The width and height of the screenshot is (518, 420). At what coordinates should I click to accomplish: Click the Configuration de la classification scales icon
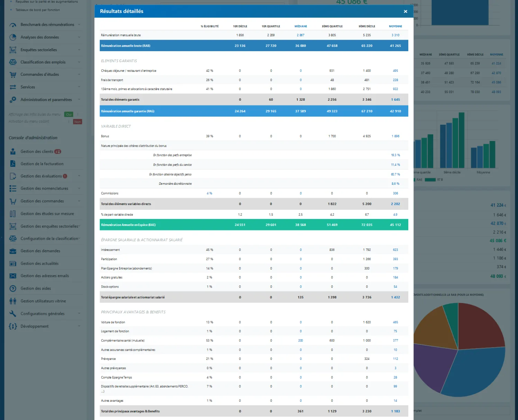pyautogui.click(x=13, y=239)
